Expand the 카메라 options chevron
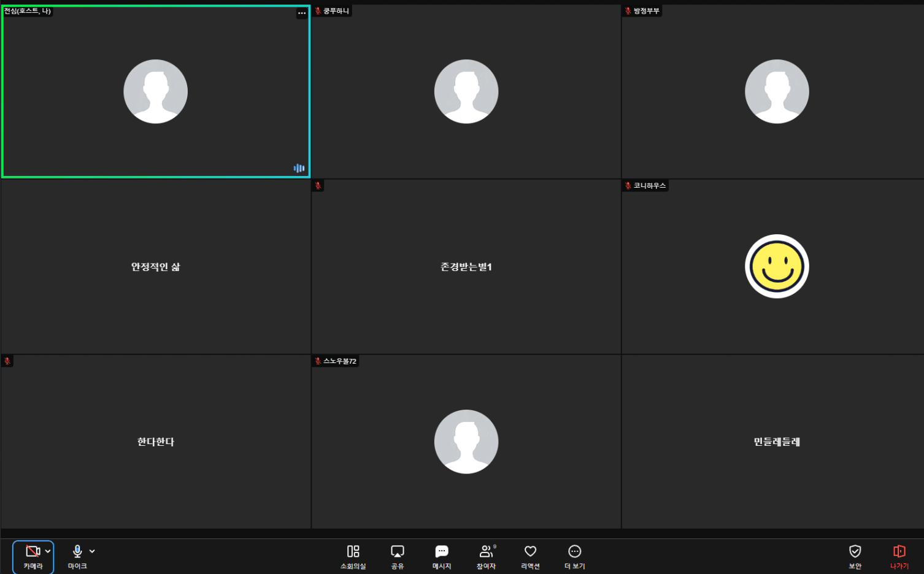Screen dimensions: 924x574 point(48,551)
